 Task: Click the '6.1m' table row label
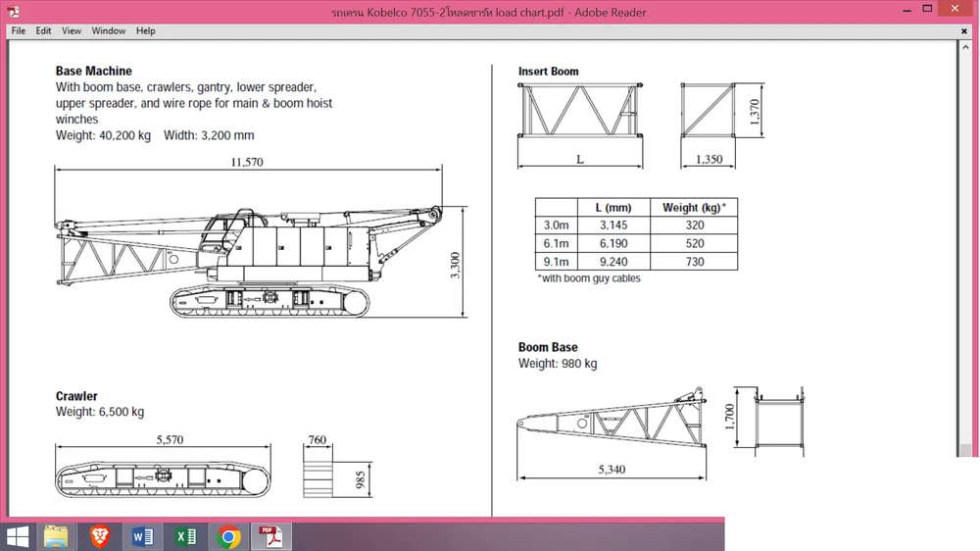click(x=556, y=243)
